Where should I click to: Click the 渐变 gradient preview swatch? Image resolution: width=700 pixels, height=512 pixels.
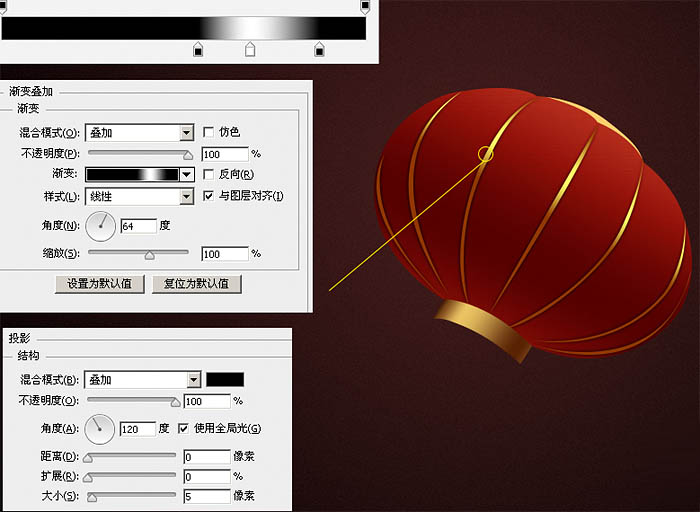click(132, 174)
